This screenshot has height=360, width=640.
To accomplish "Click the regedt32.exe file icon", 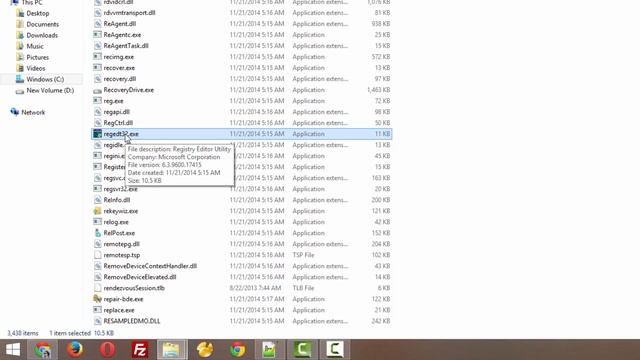I will pos(97,133).
